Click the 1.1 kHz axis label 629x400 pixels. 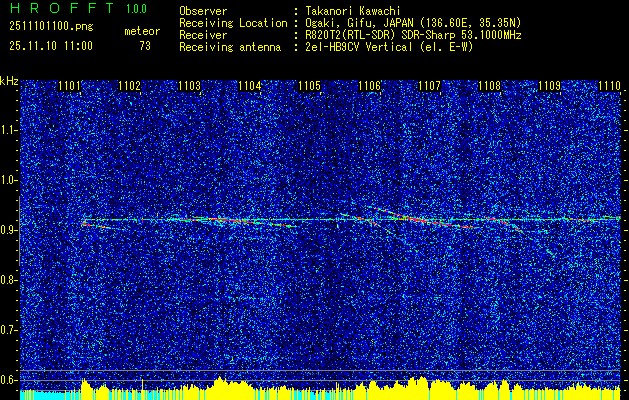tap(9, 130)
